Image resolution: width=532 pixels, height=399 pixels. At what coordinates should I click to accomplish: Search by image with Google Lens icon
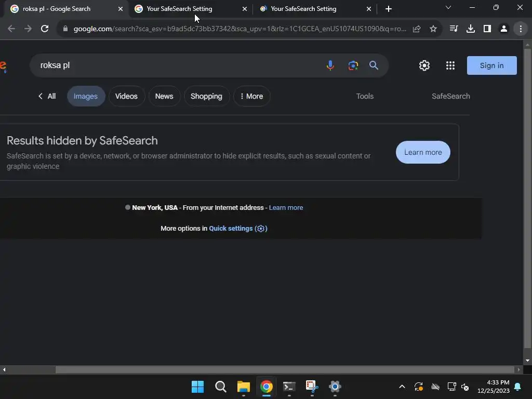tap(353, 65)
